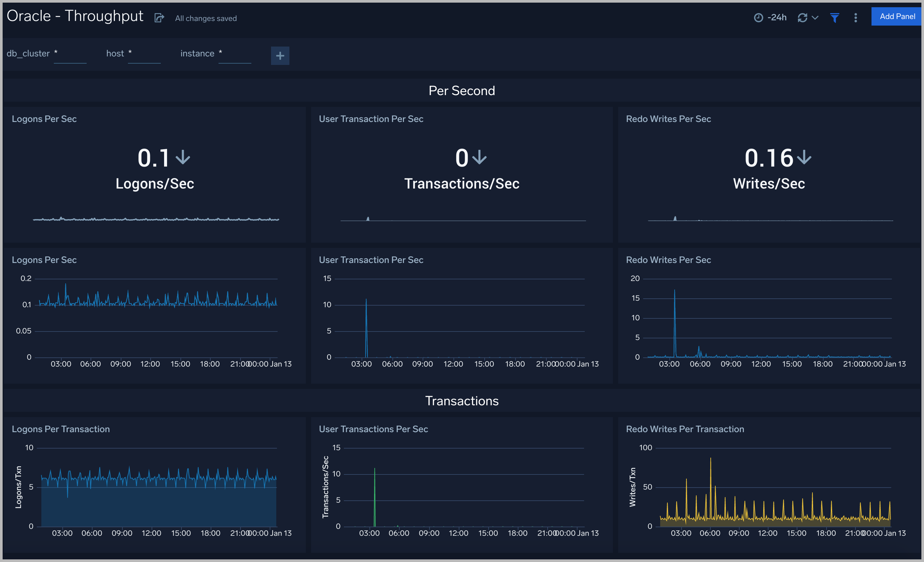This screenshot has width=924, height=562.
Task: Click the clock icon beside -24h
Action: [x=758, y=17]
